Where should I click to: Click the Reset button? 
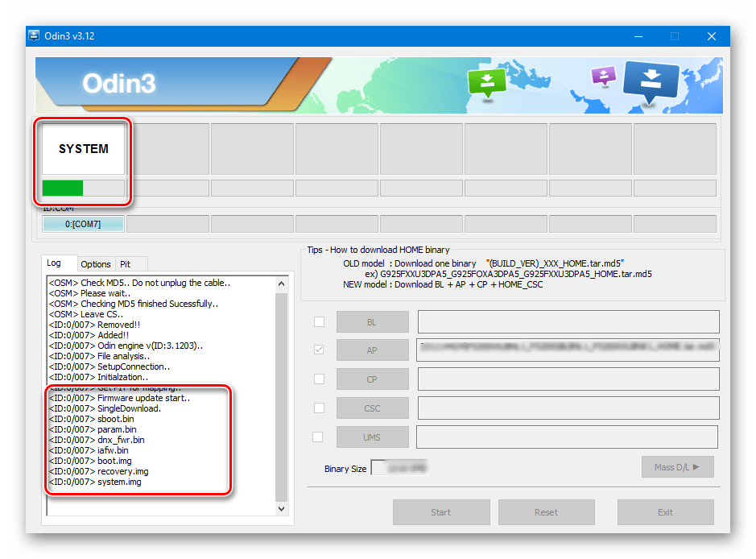point(546,512)
